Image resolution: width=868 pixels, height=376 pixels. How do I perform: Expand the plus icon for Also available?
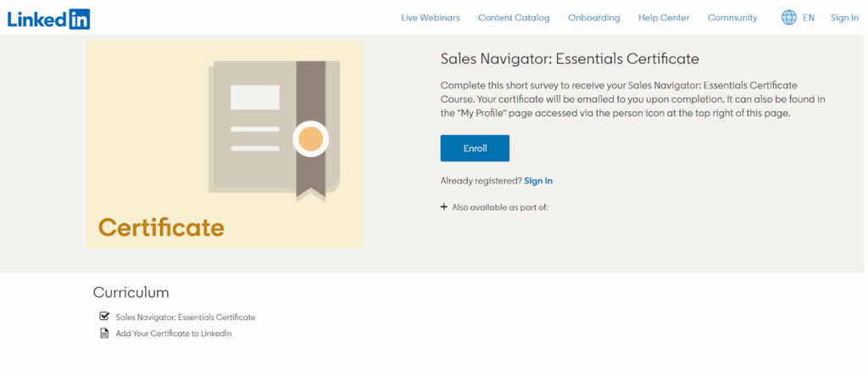click(x=443, y=207)
